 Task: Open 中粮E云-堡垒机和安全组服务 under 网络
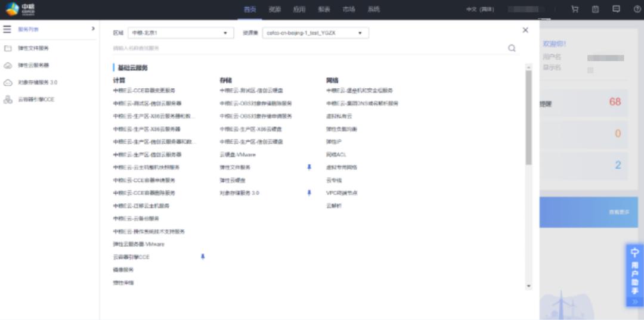(360, 90)
